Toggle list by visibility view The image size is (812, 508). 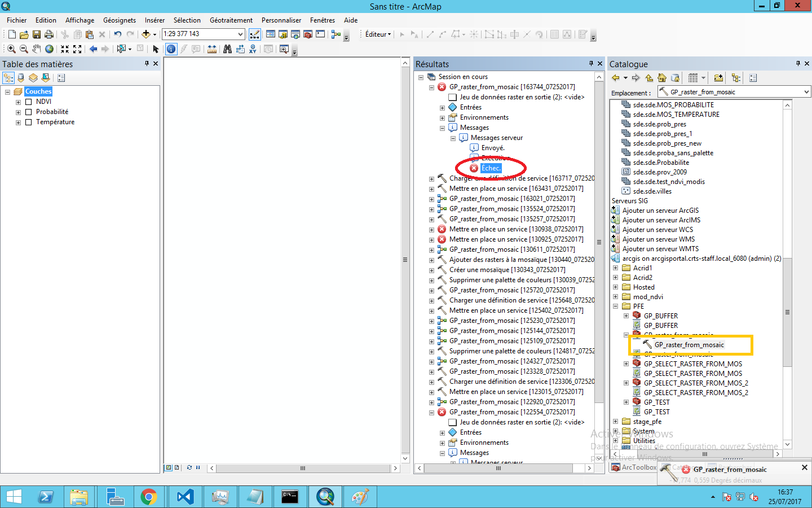click(33, 78)
